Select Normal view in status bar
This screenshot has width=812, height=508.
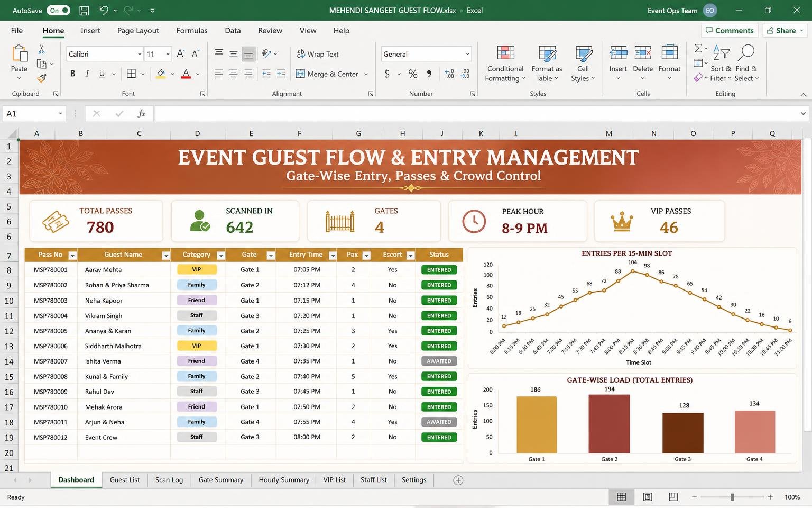point(622,497)
